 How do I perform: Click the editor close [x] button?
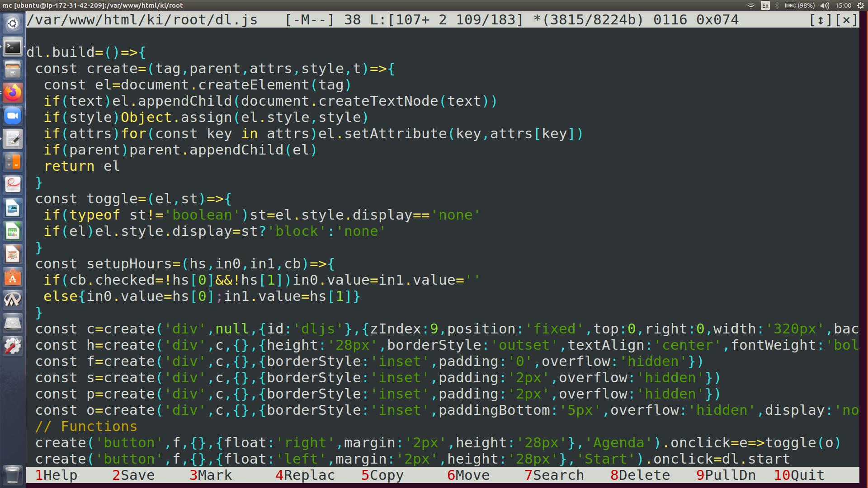846,20
